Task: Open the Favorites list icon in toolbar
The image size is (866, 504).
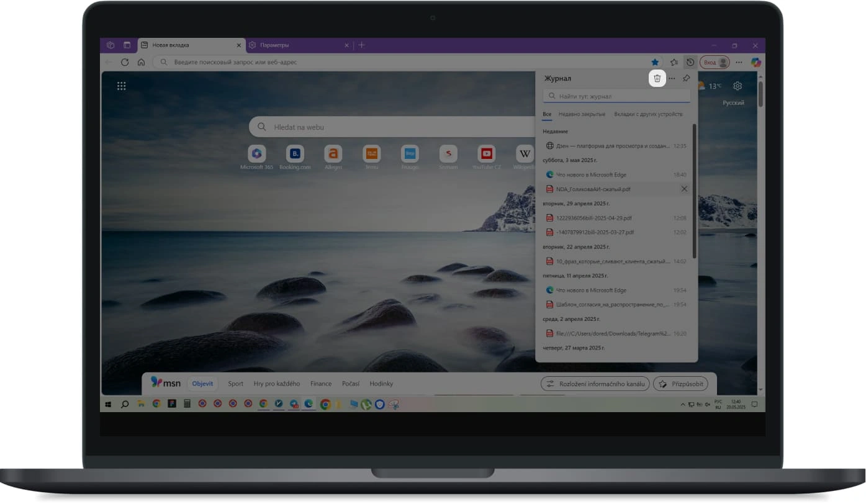Action: tap(674, 62)
